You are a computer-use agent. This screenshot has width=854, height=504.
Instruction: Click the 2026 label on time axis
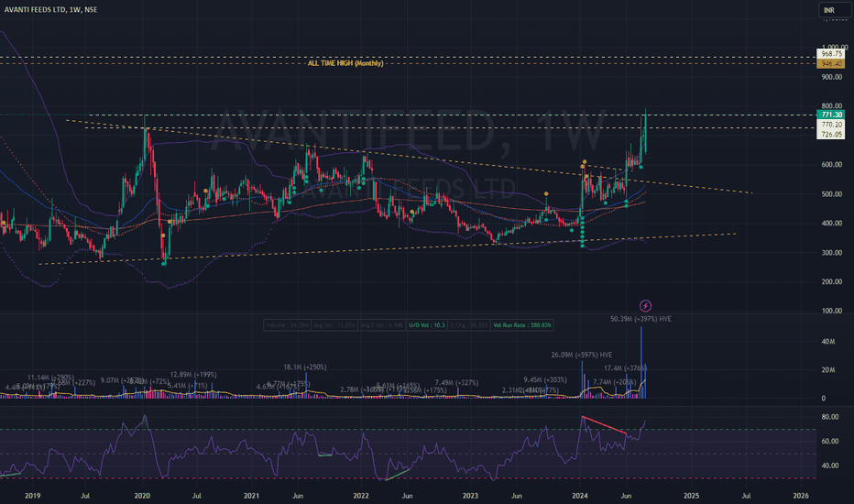[x=801, y=496]
